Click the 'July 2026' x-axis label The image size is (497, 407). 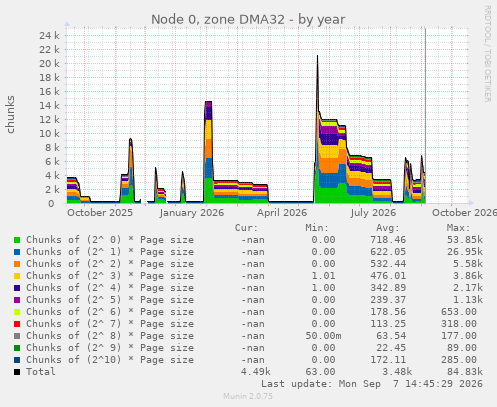[373, 213]
